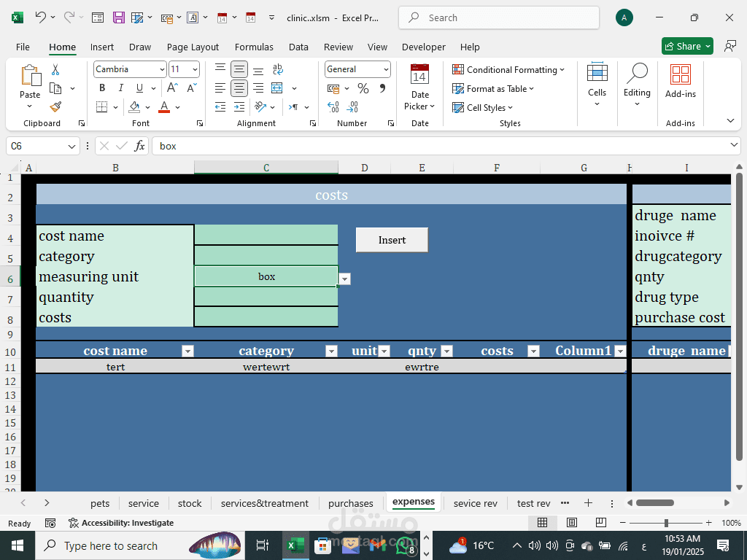This screenshot has height=560, width=747.
Task: Click the Borders icon in Font group
Action: click(101, 106)
